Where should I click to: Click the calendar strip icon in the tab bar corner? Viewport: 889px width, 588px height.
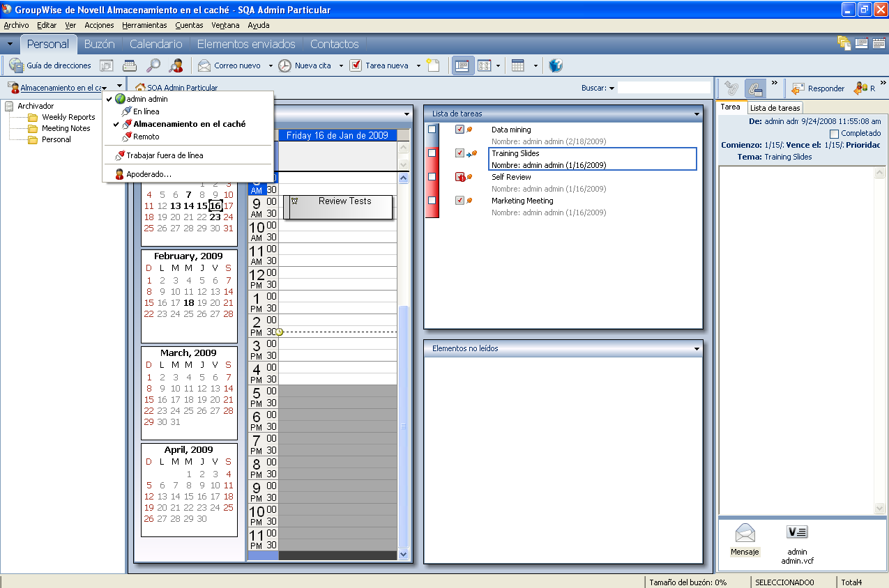pos(878,43)
